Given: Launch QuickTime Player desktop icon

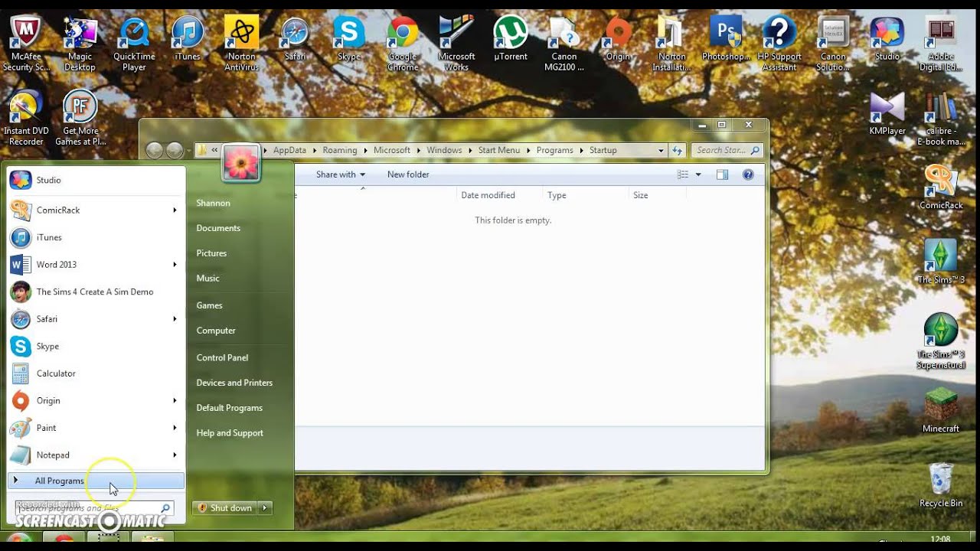Looking at the screenshot, I should click(134, 44).
